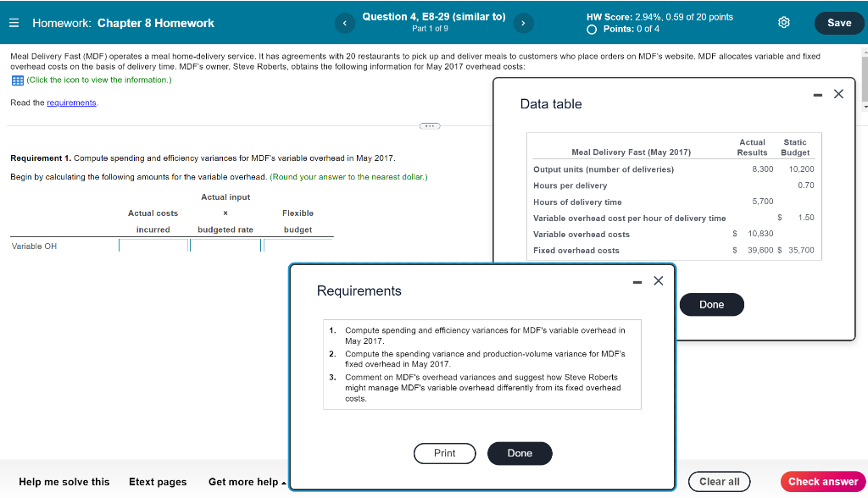Select the Actual costs incurred input field
The height and width of the screenshot is (498, 868).
point(153,245)
